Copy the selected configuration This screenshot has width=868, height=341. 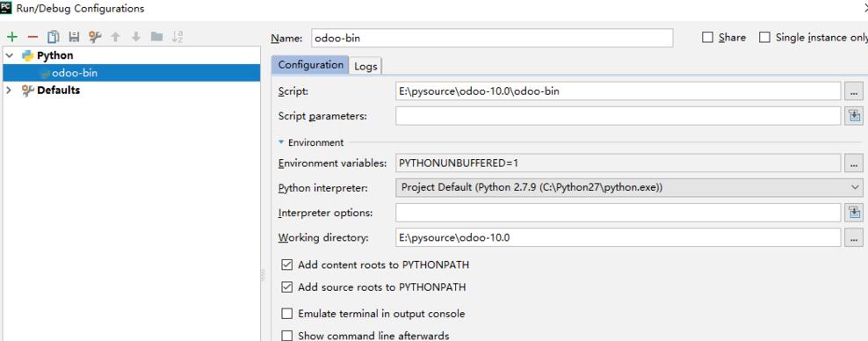[x=53, y=37]
